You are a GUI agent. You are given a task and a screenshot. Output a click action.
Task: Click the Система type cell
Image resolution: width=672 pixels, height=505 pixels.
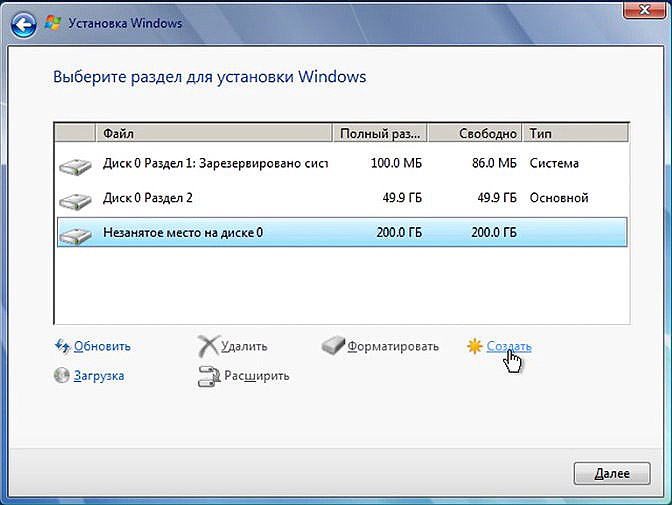click(x=554, y=163)
